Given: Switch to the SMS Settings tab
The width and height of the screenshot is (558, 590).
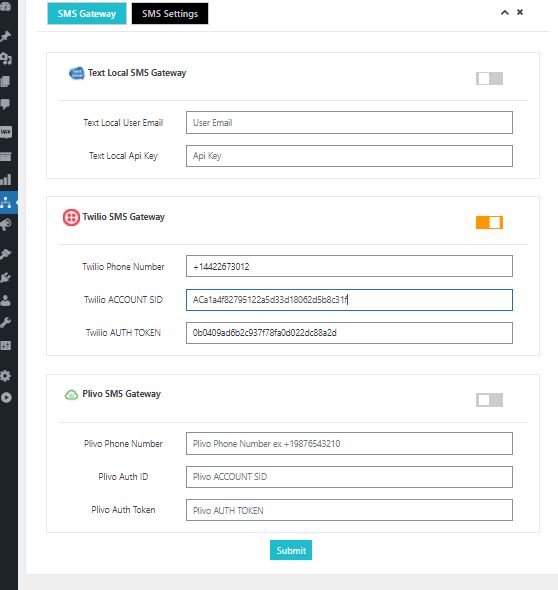Looking at the screenshot, I should pyautogui.click(x=170, y=14).
